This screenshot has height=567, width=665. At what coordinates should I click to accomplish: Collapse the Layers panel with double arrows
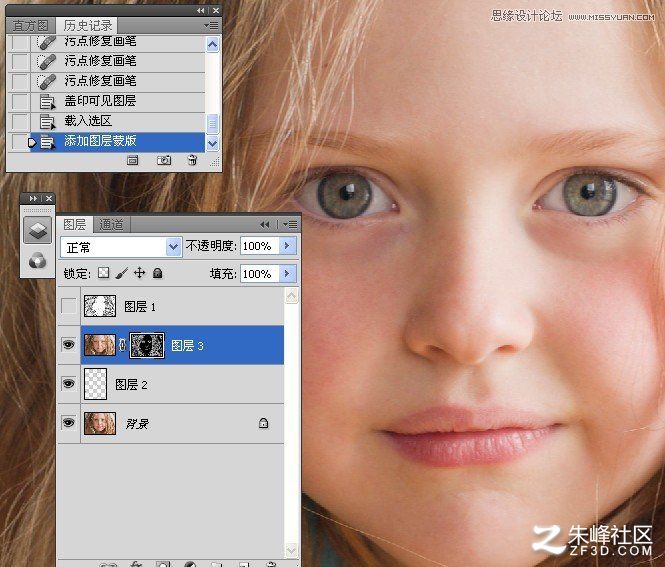click(x=265, y=224)
